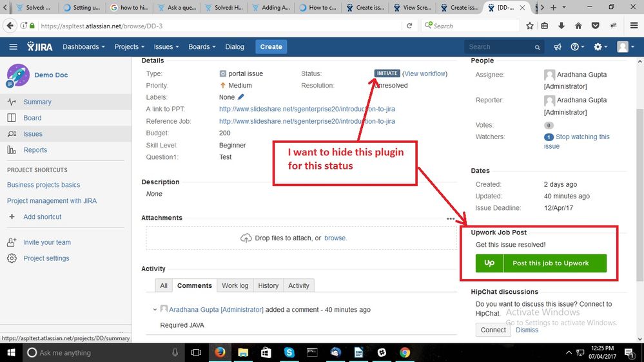Open the Windows Start button

[11, 352]
